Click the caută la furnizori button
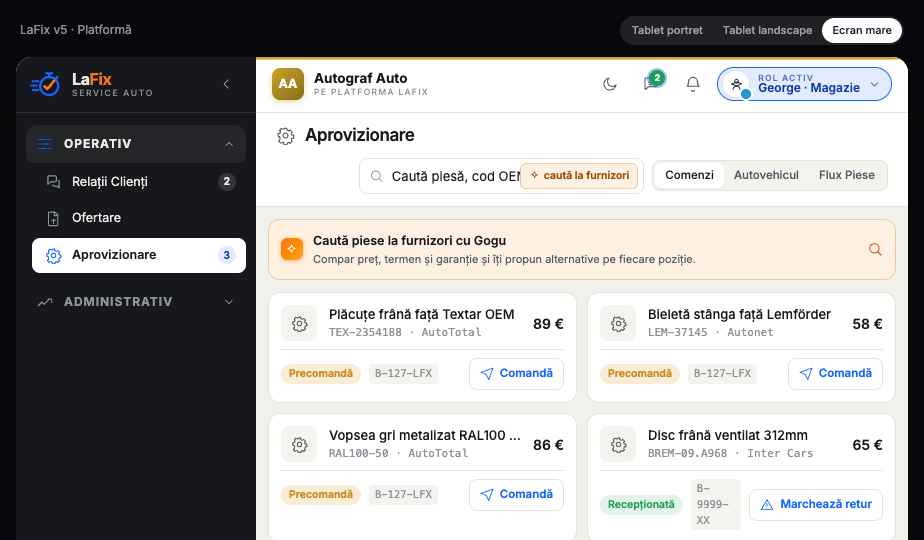The image size is (924, 540). tap(579, 176)
